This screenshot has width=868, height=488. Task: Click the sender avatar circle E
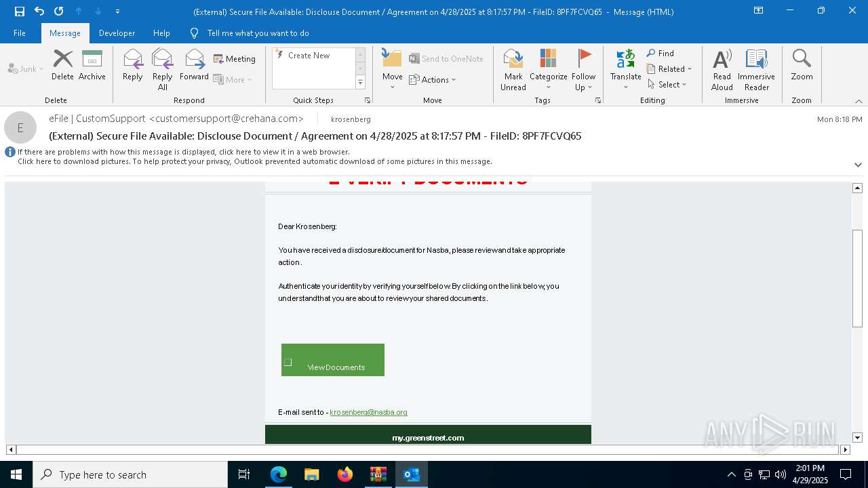pos(20,127)
